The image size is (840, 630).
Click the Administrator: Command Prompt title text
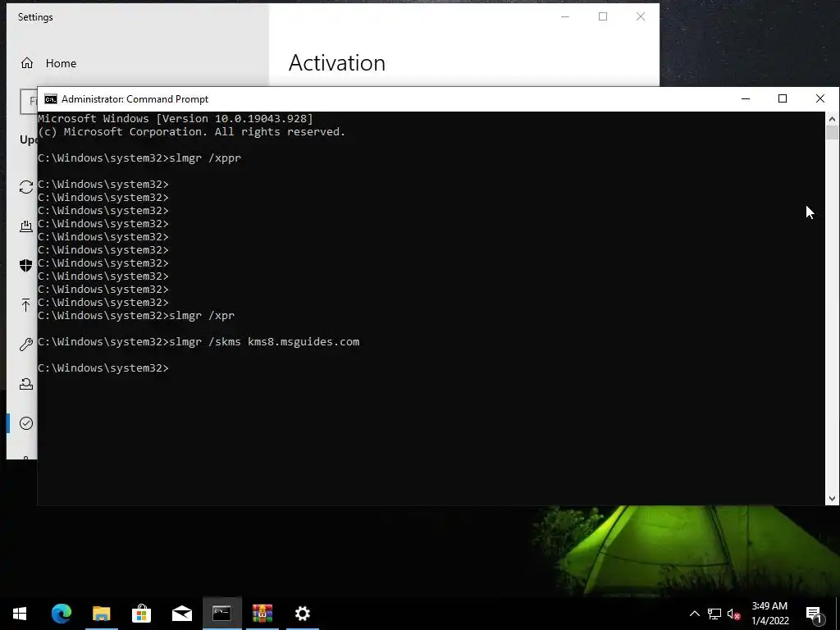tap(135, 99)
